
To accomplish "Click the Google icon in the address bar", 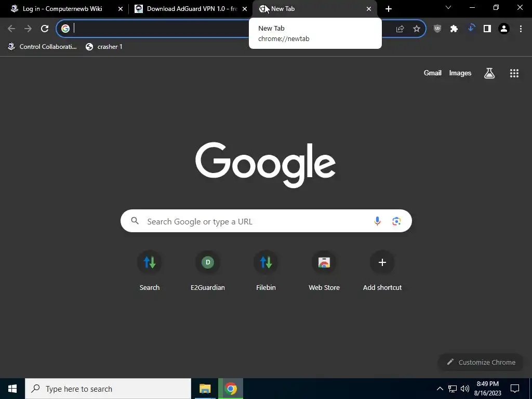I will 65,29.
